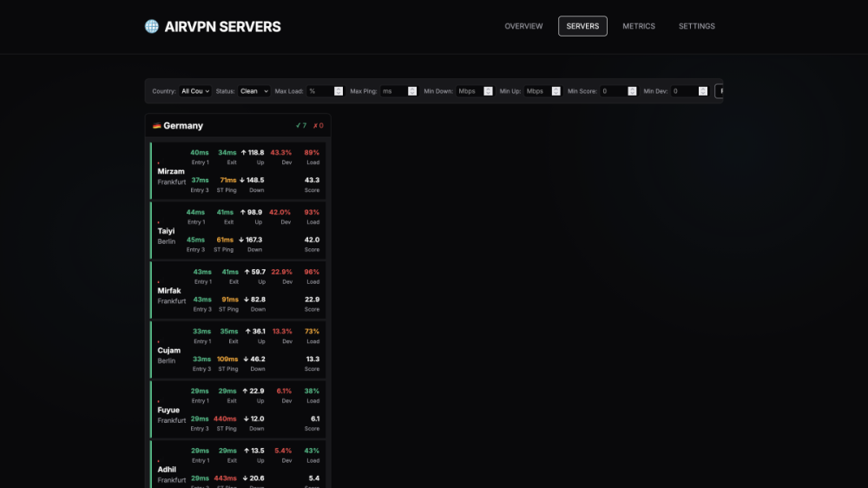Click Taiyi's 93% load value
This screenshot has width=868, height=488.
(312, 213)
